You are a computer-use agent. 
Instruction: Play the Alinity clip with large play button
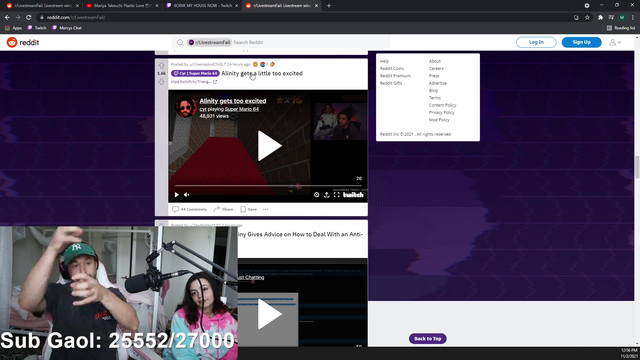pos(269,146)
